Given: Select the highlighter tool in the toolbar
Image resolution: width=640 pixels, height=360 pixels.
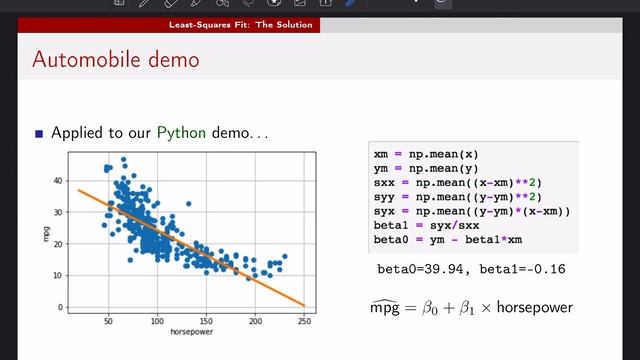Looking at the screenshot, I should pos(196,3).
